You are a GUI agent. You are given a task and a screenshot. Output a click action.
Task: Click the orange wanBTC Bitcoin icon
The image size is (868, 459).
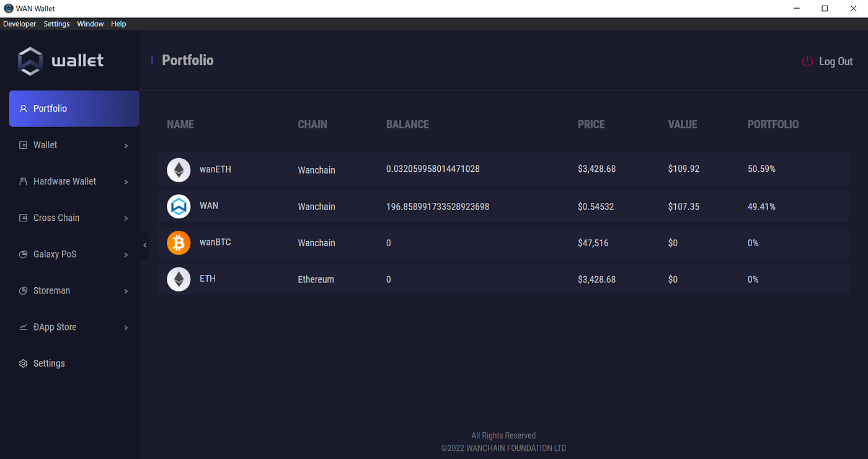pos(179,243)
